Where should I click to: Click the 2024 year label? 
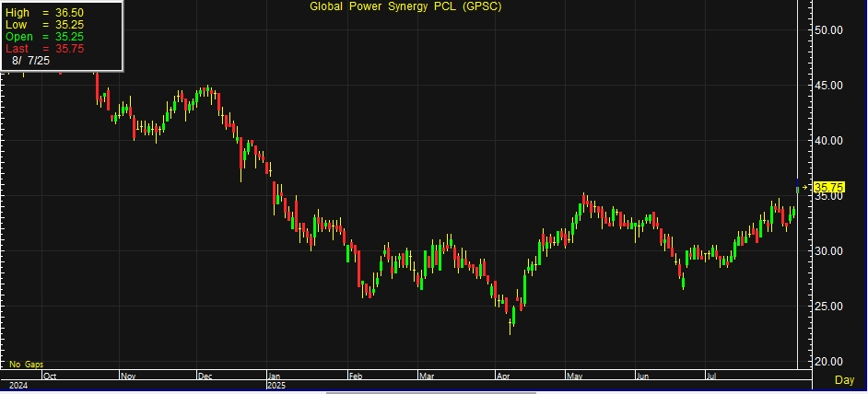(x=18, y=385)
